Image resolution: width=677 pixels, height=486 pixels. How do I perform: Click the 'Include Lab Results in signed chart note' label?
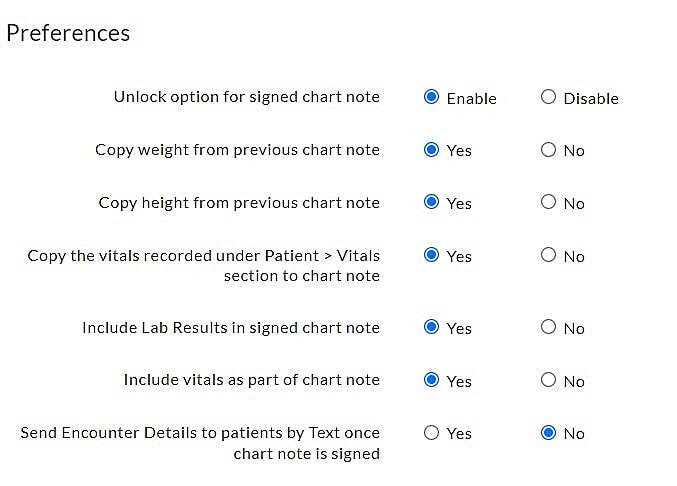231,327
